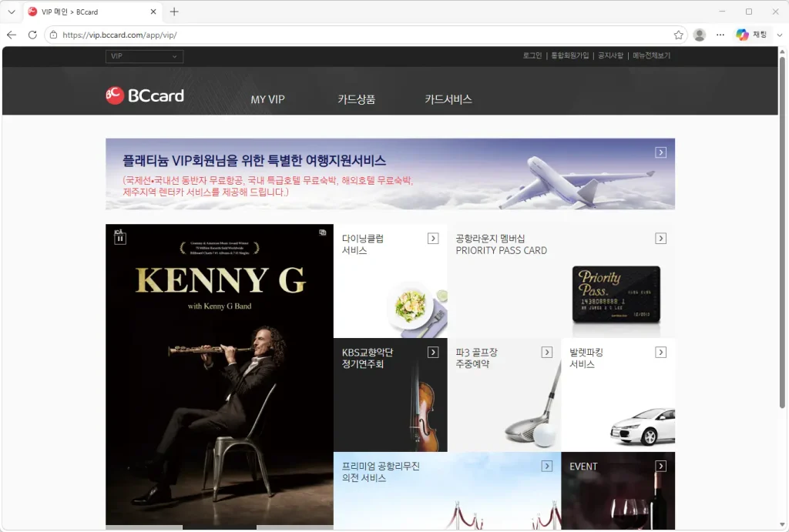
Task: Reload the current page
Action: tap(32, 35)
